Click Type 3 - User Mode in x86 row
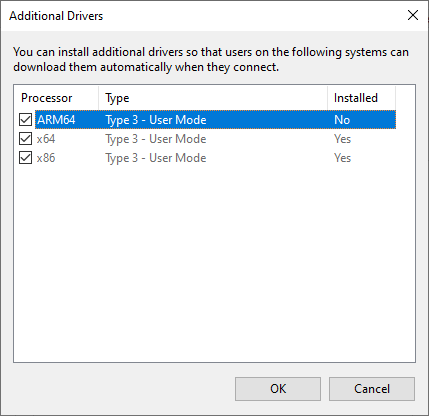429x416 pixels. 156,158
